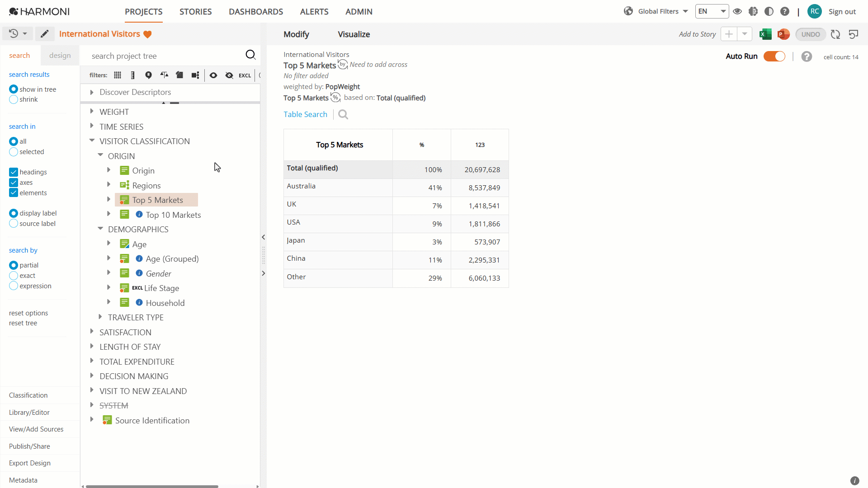
Task: Click the contrast mode half-circle icon
Action: click(x=769, y=11)
